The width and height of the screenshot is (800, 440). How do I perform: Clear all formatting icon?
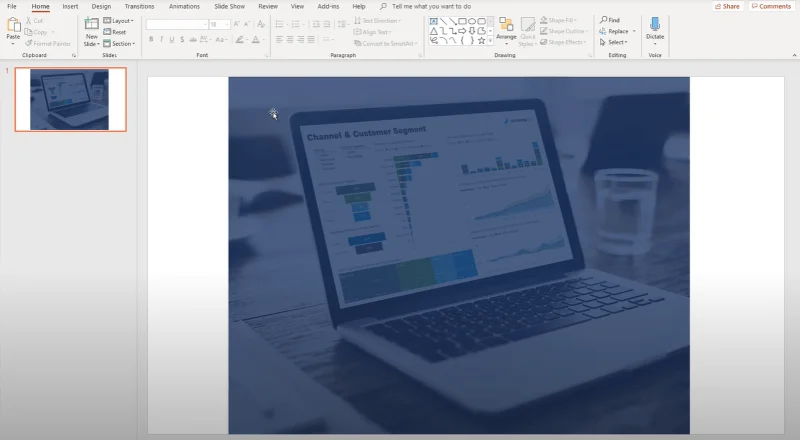(x=261, y=24)
